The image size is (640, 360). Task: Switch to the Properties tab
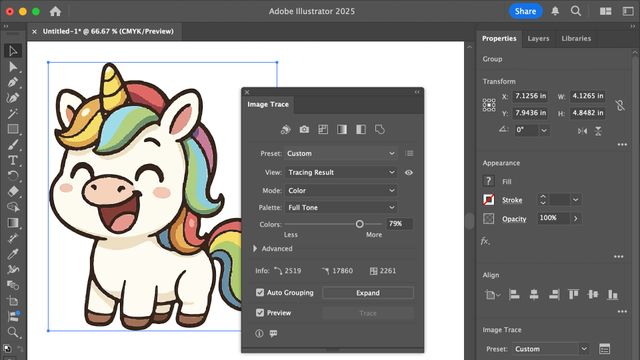click(499, 38)
